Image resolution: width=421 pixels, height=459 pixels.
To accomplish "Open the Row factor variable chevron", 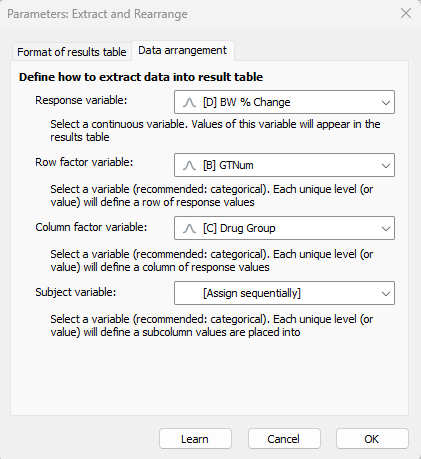I will click(386, 165).
